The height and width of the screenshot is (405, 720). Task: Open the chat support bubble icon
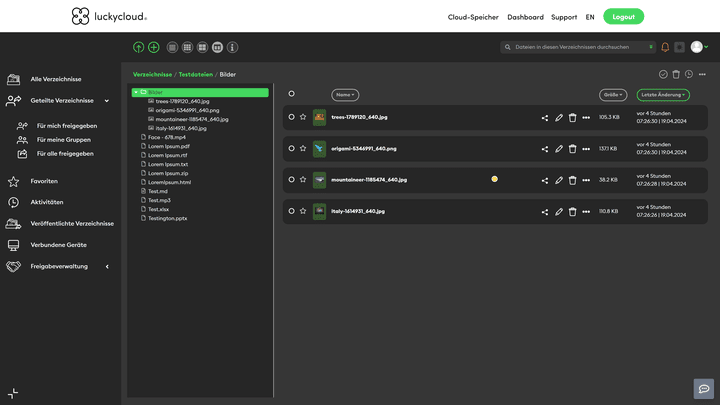point(704,388)
